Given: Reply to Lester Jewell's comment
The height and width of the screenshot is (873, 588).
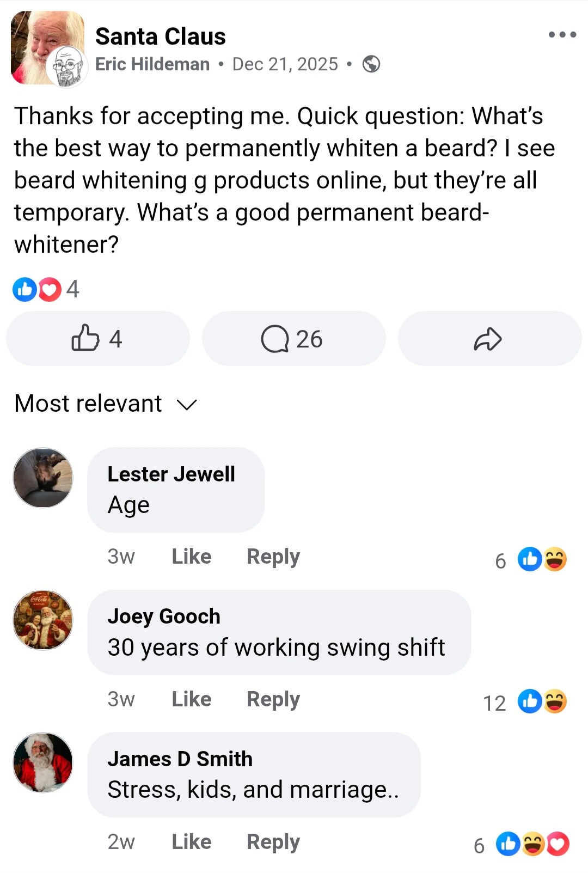Looking at the screenshot, I should (273, 557).
